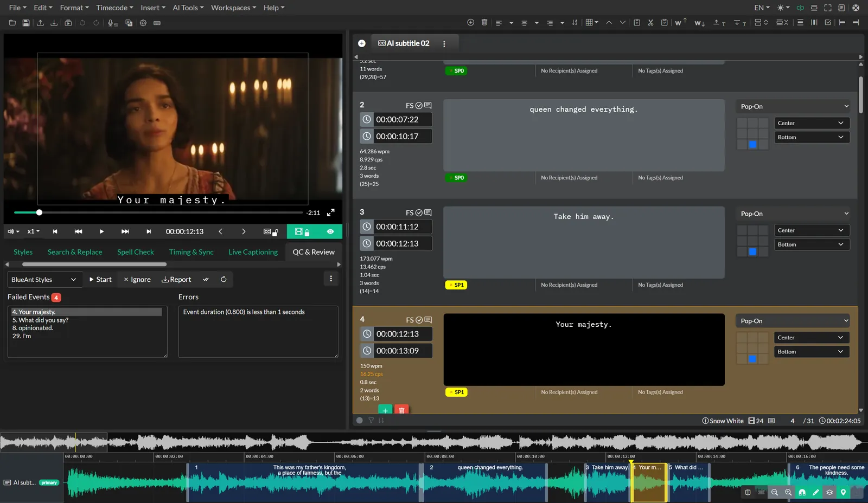This screenshot has height=503, width=868.
Task: Open AI subtitle 02 tab options menu
Action: point(444,43)
